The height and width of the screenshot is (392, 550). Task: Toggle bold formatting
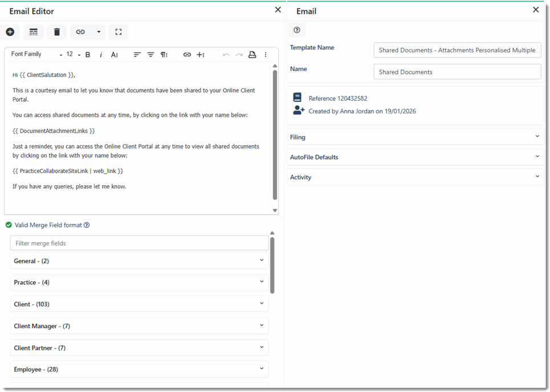coord(88,55)
